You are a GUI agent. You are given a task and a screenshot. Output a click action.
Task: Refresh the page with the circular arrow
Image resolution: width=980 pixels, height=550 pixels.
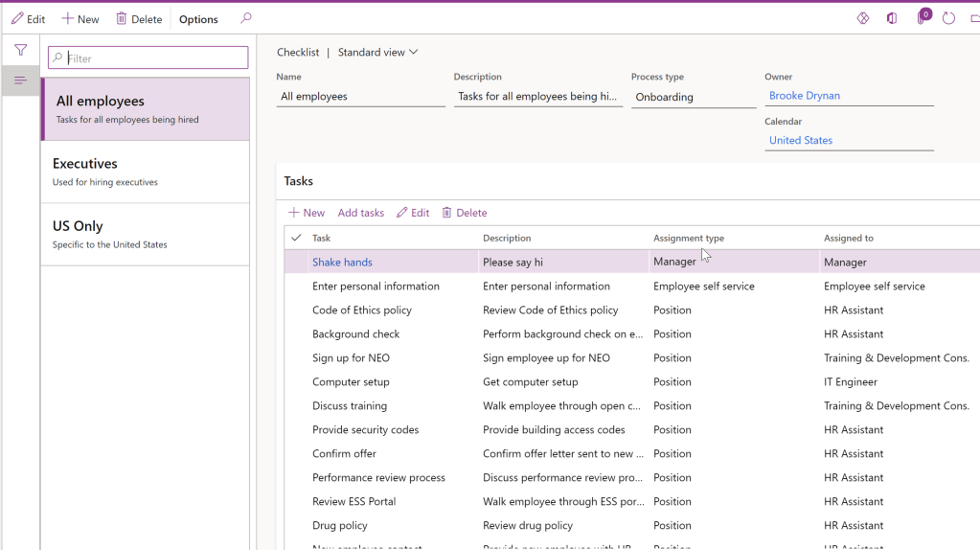[948, 18]
